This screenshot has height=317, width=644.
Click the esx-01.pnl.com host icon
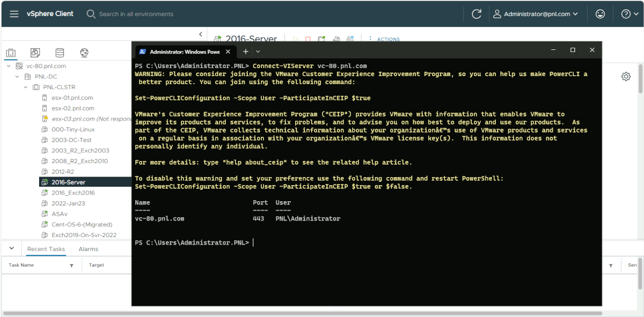[45, 98]
